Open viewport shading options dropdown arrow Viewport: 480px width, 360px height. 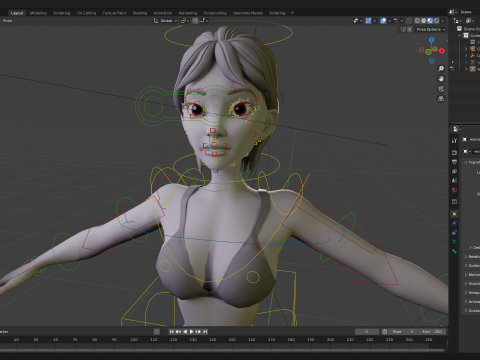click(x=443, y=21)
